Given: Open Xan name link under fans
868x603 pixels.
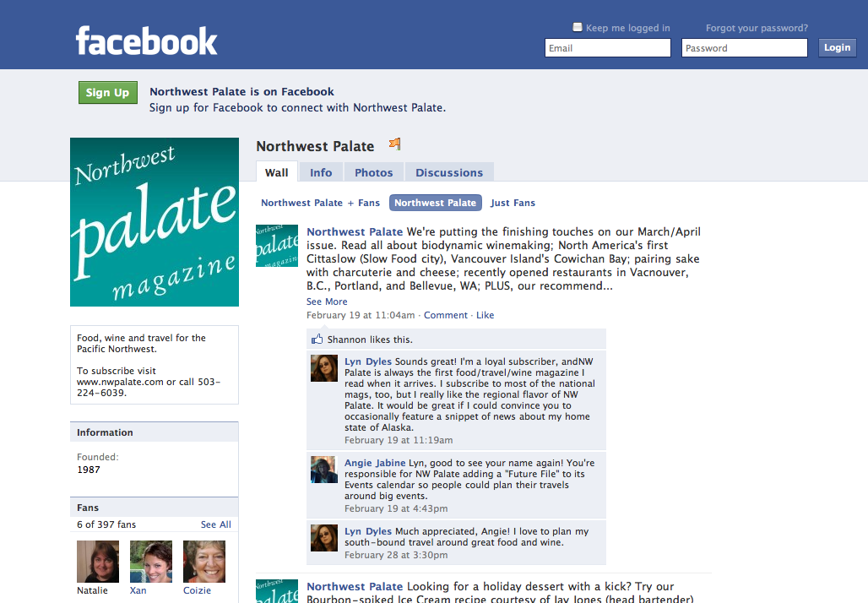Looking at the screenshot, I should click(138, 590).
